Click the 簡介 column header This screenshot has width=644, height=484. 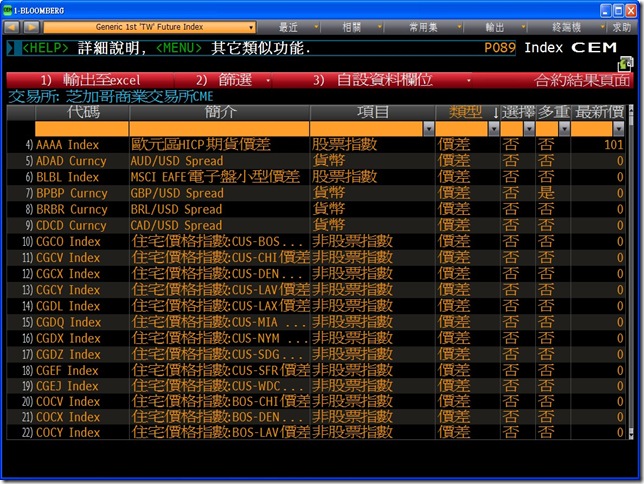tap(220, 112)
